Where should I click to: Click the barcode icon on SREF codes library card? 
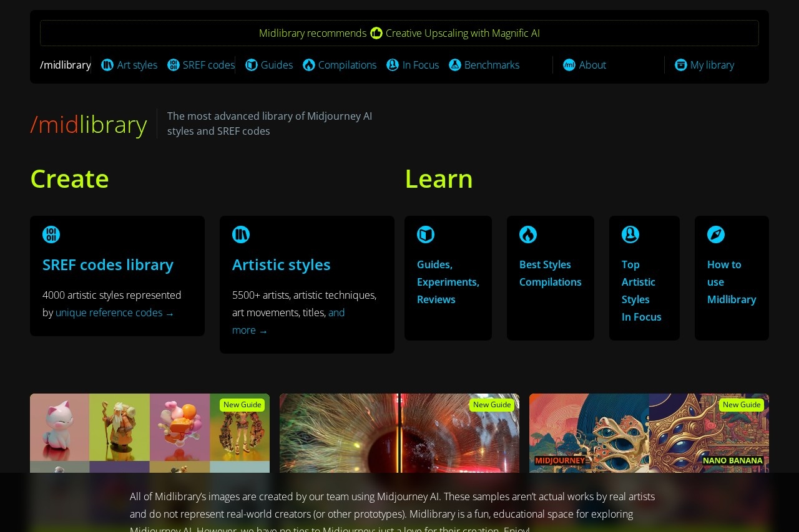tap(51, 235)
